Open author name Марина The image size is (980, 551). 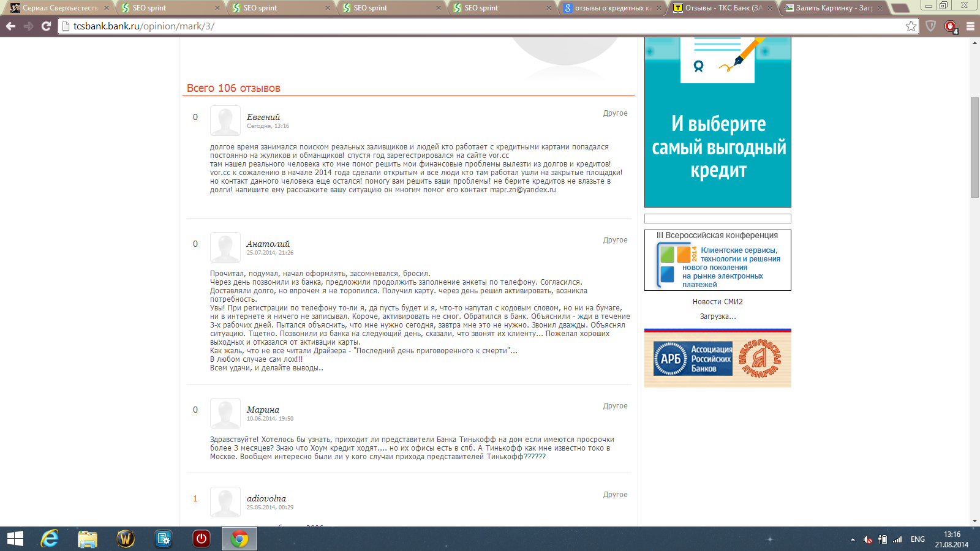[x=263, y=410]
